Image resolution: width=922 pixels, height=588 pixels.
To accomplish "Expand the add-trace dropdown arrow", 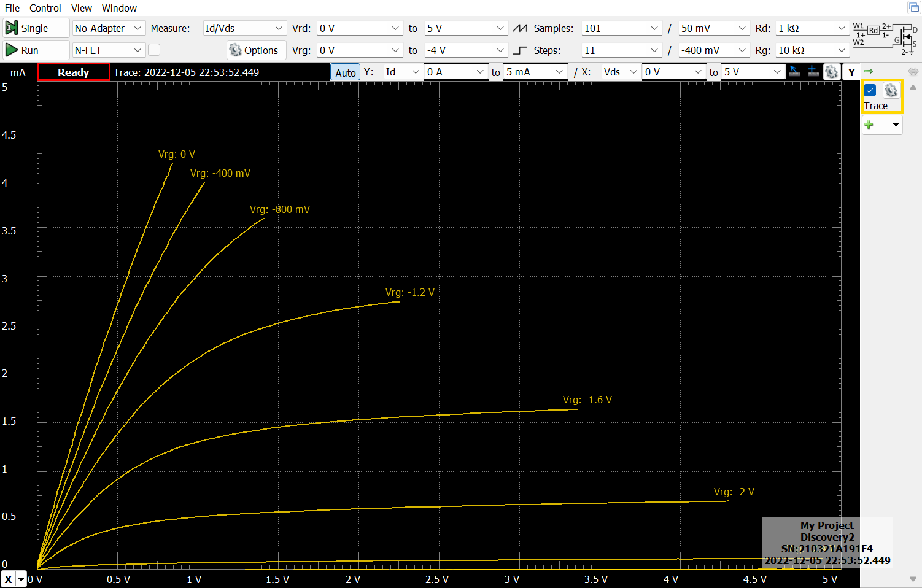I will 896,125.
